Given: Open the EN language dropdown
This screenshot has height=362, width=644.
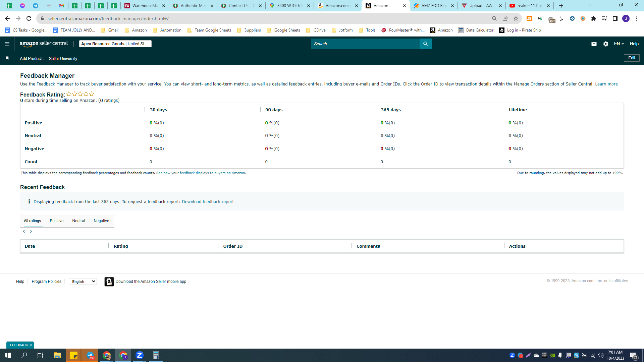Looking at the screenshot, I should pos(619,44).
